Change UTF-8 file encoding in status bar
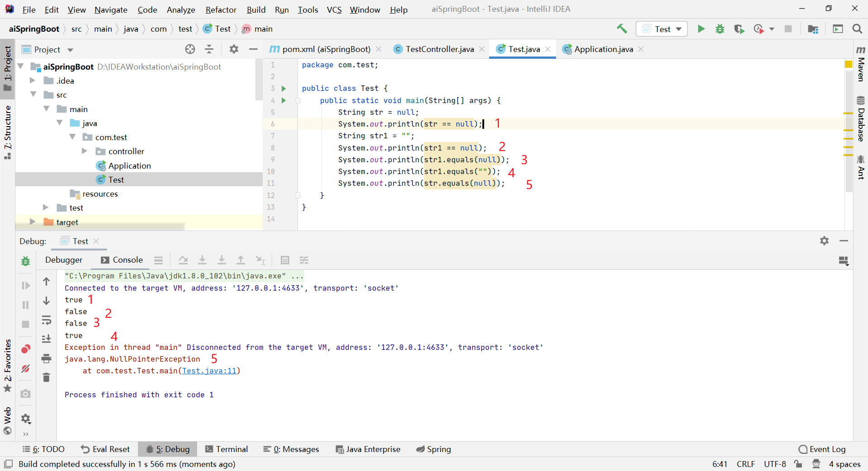Viewport: 868px width, 471px height. tap(775, 464)
